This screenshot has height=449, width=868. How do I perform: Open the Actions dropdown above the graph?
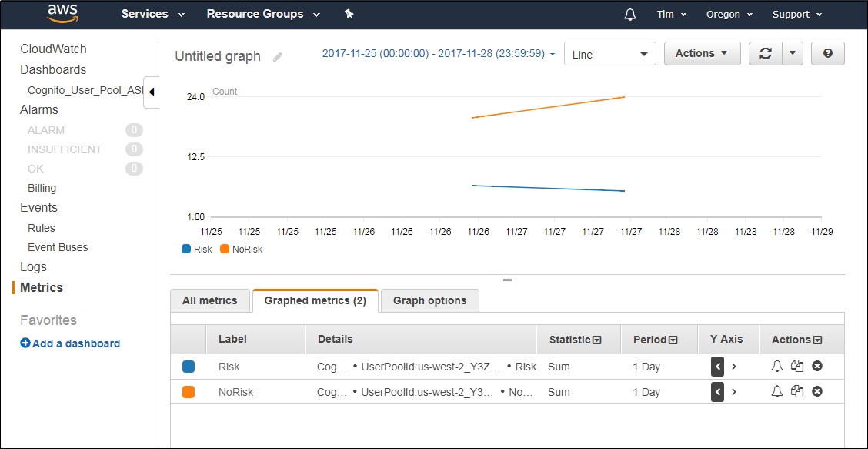(x=701, y=53)
